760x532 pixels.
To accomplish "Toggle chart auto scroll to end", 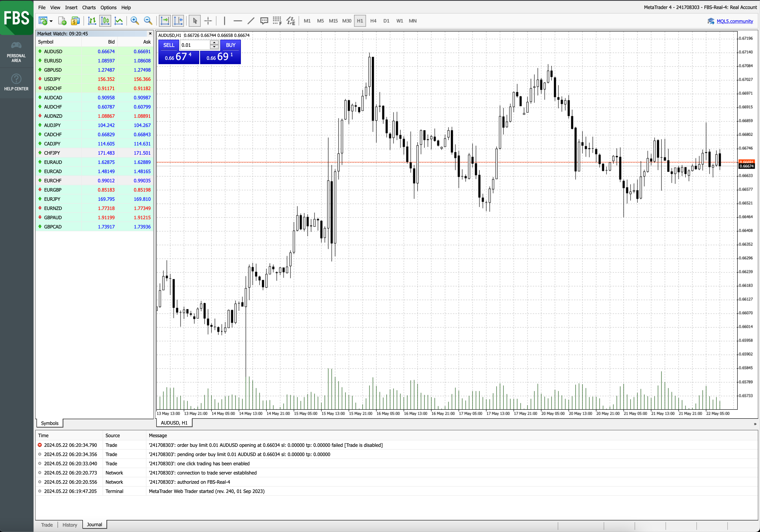I will click(165, 21).
